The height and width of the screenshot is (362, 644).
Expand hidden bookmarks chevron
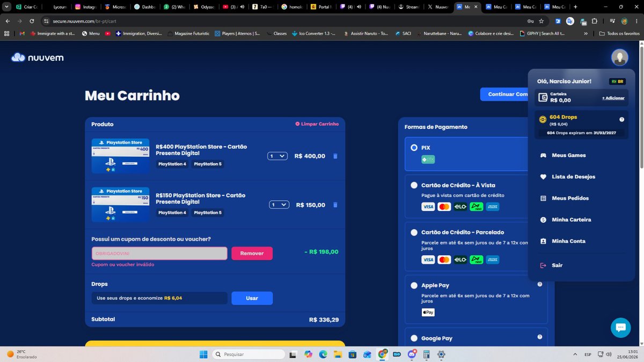click(x=586, y=33)
